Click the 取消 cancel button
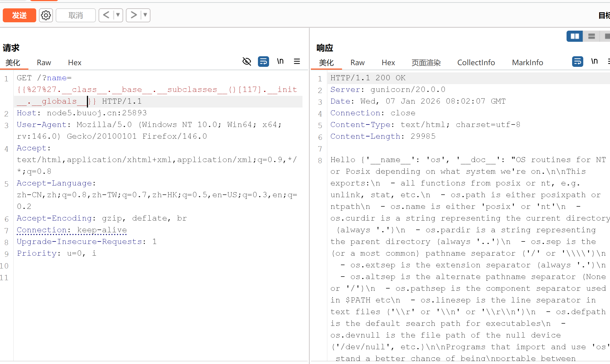Image resolution: width=610 pixels, height=364 pixels. 75,15
